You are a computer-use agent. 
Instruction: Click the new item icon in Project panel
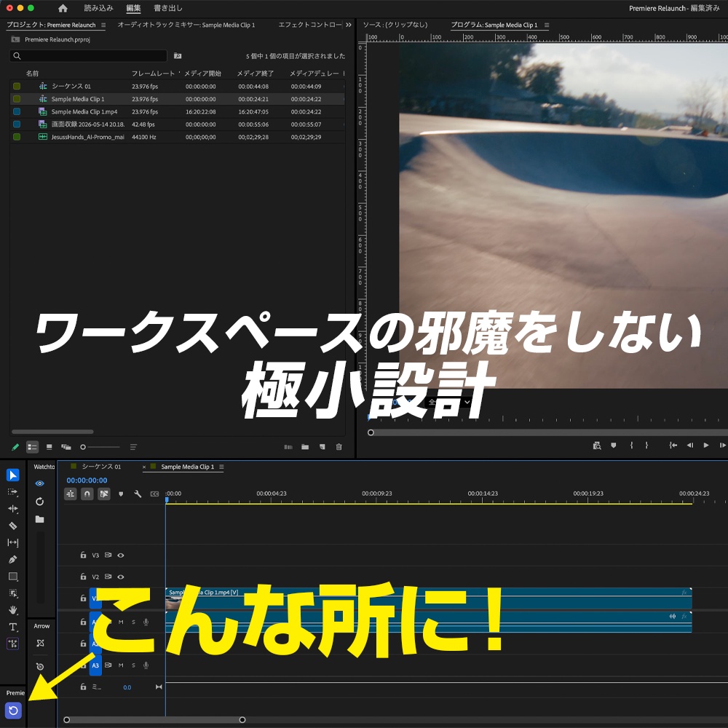(x=323, y=447)
